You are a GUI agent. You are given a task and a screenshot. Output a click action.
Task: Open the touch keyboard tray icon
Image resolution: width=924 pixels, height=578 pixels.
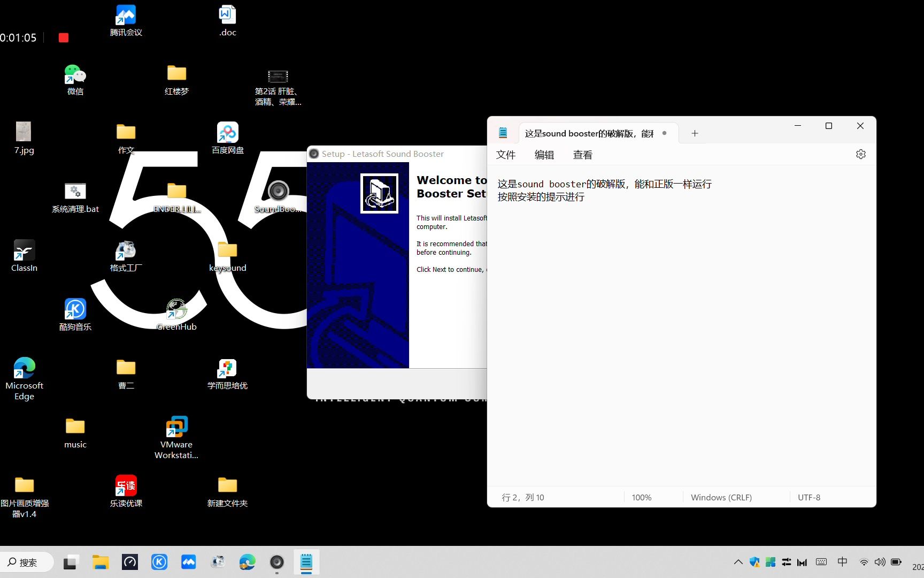pyautogui.click(x=821, y=562)
